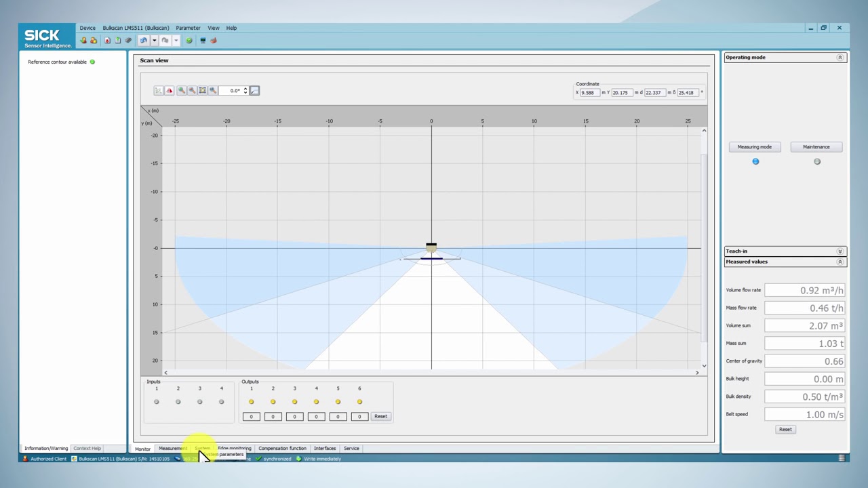Screen dimensions: 868x488
Task: Click the undo arrow icon
Action: pyautogui.click(x=144, y=41)
